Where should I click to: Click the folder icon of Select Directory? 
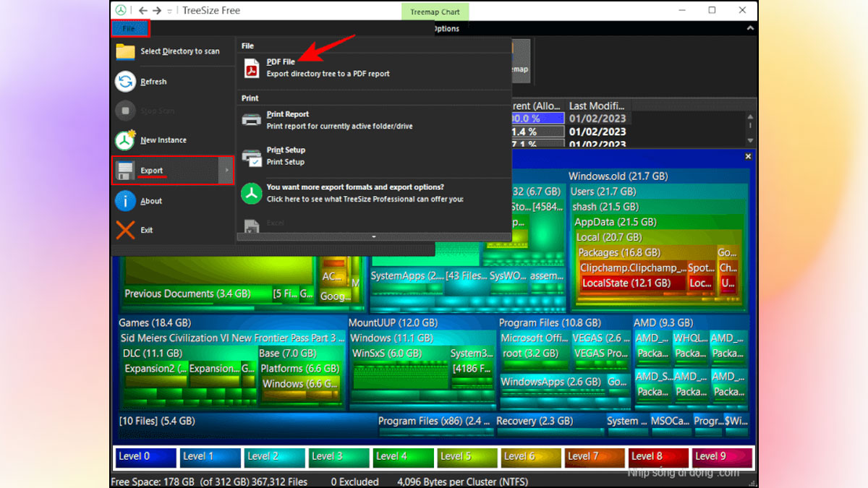pos(126,51)
